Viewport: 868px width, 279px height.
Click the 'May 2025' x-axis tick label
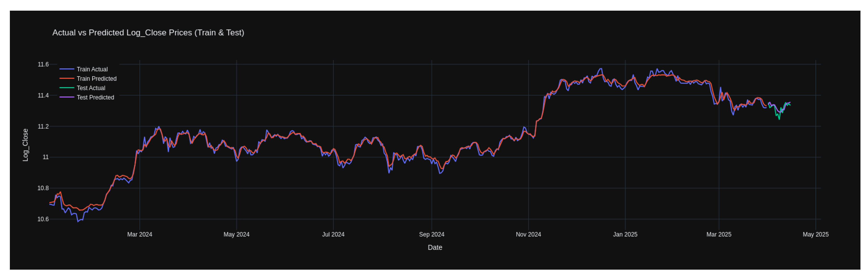point(816,235)
